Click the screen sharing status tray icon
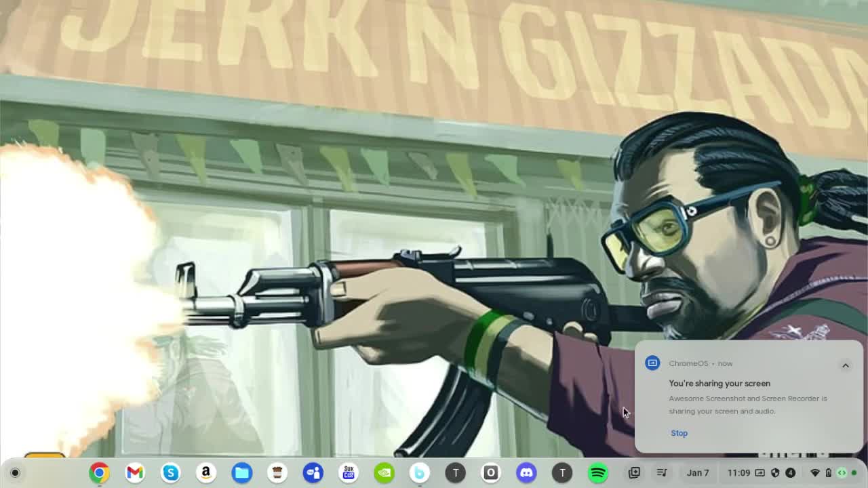 tap(760, 472)
